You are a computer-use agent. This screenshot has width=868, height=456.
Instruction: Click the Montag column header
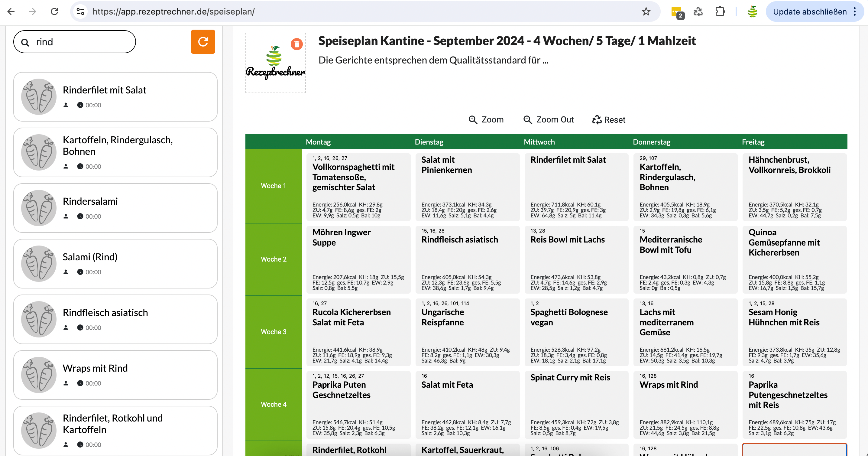click(x=318, y=142)
